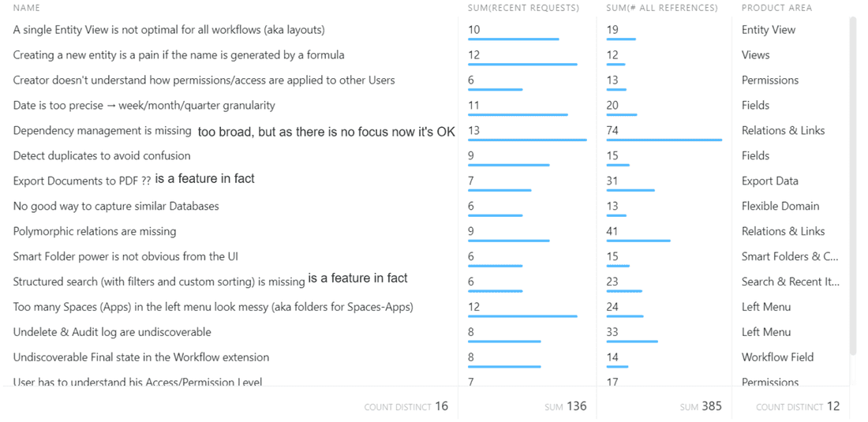
Task: Open "Undelete & Audit log are undiscoverable" item
Action: click(112, 333)
